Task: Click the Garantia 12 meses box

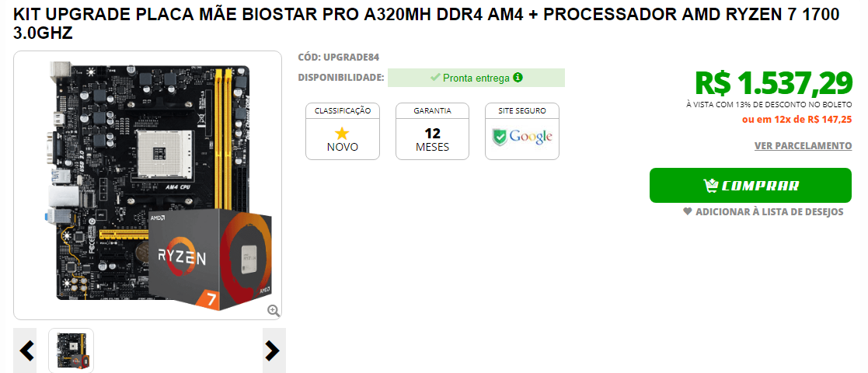Action: [x=432, y=131]
